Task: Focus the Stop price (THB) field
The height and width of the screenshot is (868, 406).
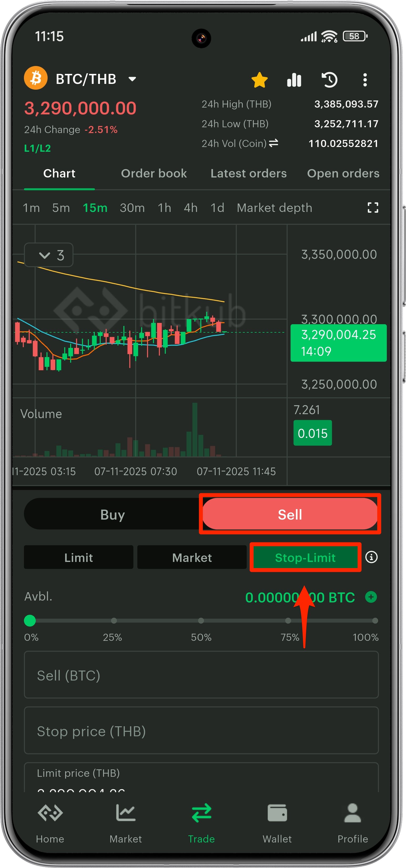Action: (x=201, y=731)
